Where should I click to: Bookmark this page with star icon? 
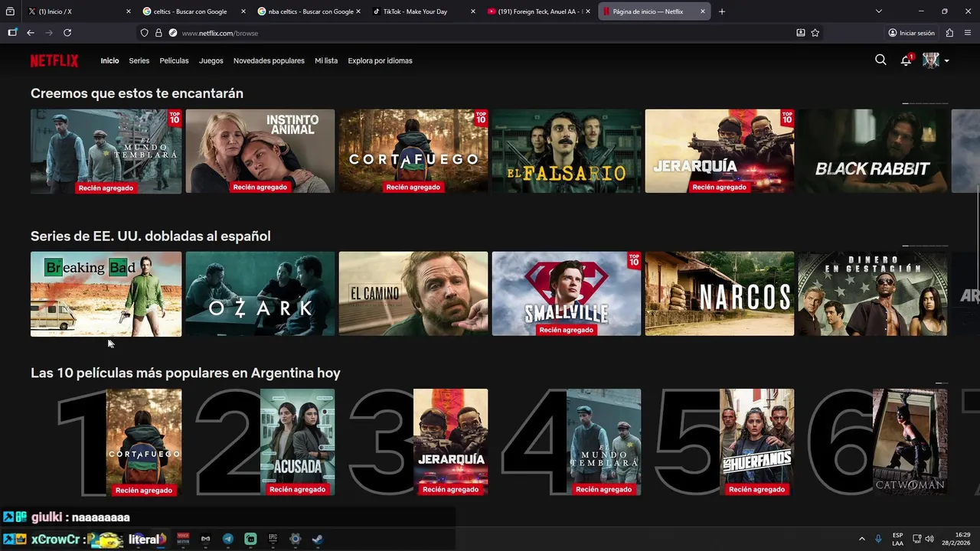coord(815,33)
